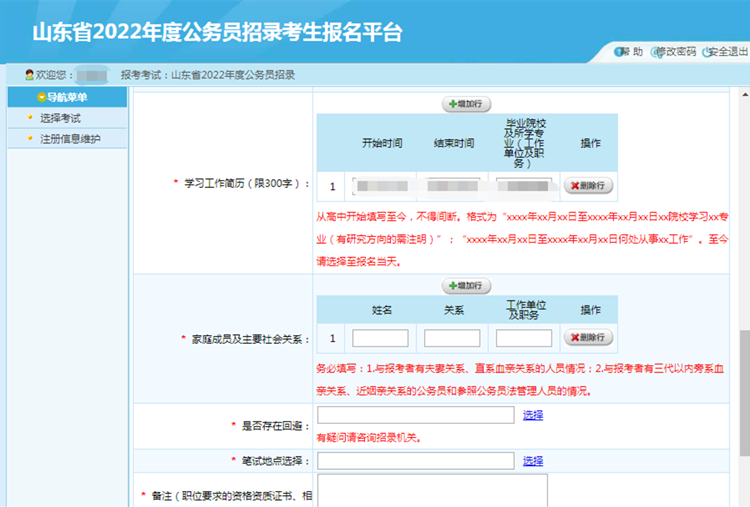Delete row 1 of family members

coord(588,338)
